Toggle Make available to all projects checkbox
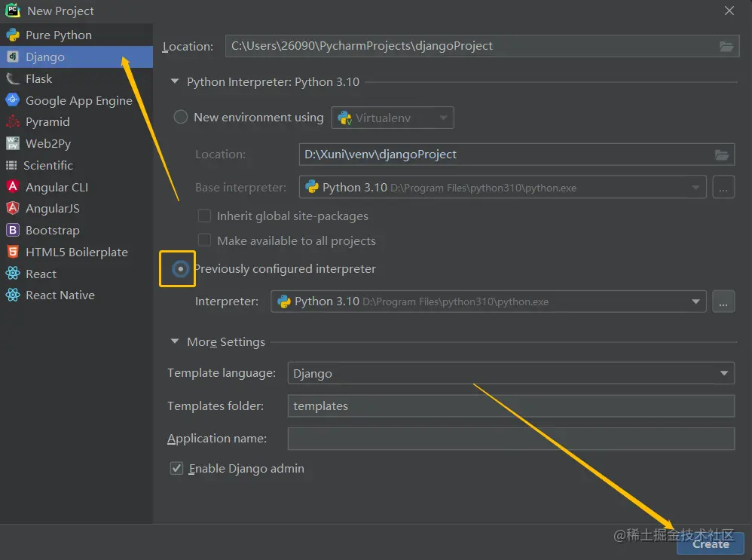The height and width of the screenshot is (560, 752). pos(205,240)
